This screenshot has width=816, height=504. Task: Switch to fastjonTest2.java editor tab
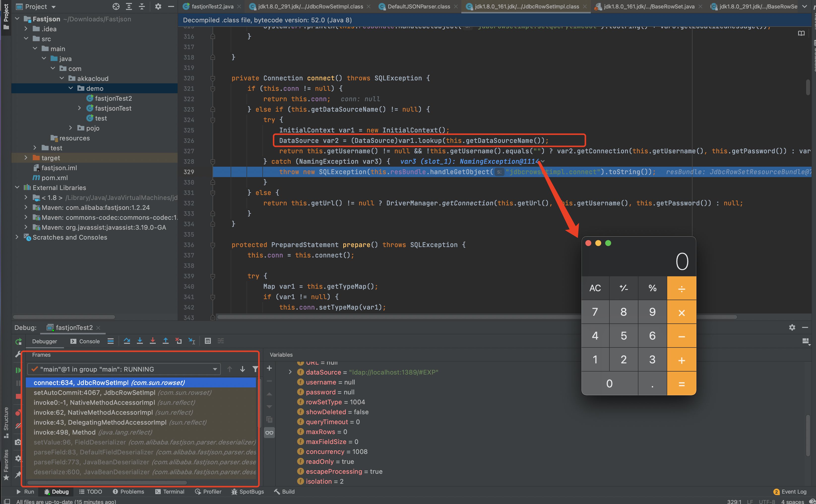tap(212, 6)
